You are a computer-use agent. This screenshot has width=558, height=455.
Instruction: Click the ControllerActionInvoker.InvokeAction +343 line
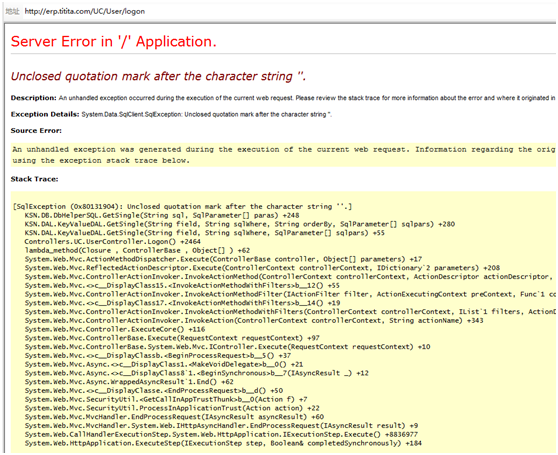coord(254,321)
